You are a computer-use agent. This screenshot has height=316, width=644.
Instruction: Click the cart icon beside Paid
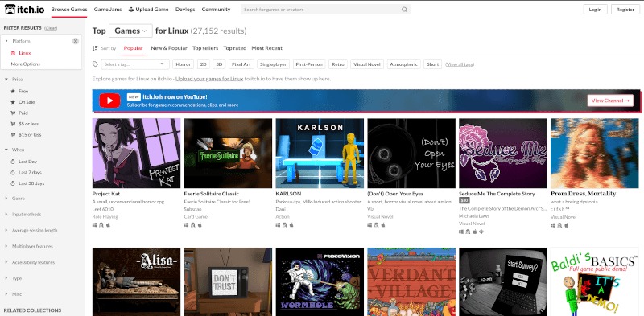click(x=13, y=113)
